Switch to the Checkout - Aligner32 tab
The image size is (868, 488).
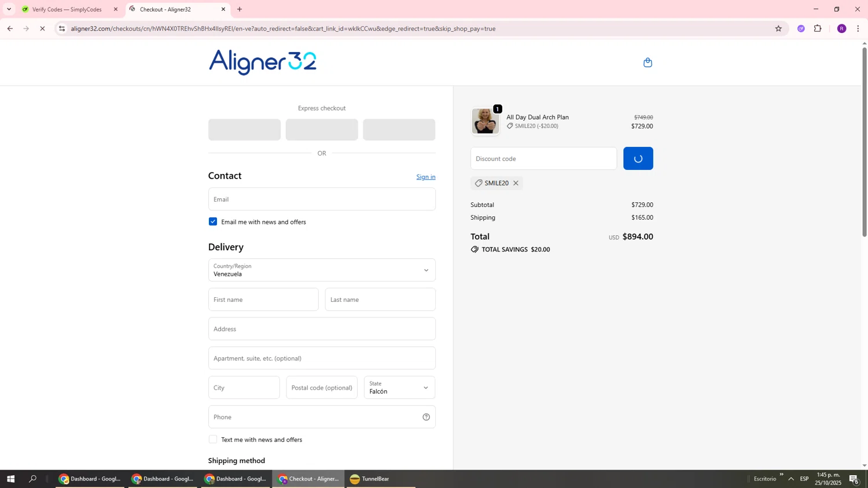point(176,9)
